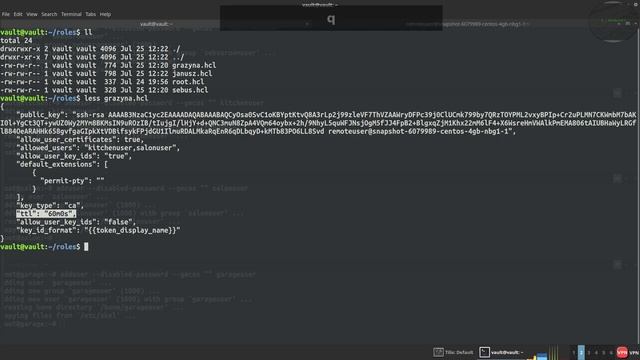The height and width of the screenshot is (360, 640).
Task: Click the "less grazyna.hcl" command text
Action: 116,98
